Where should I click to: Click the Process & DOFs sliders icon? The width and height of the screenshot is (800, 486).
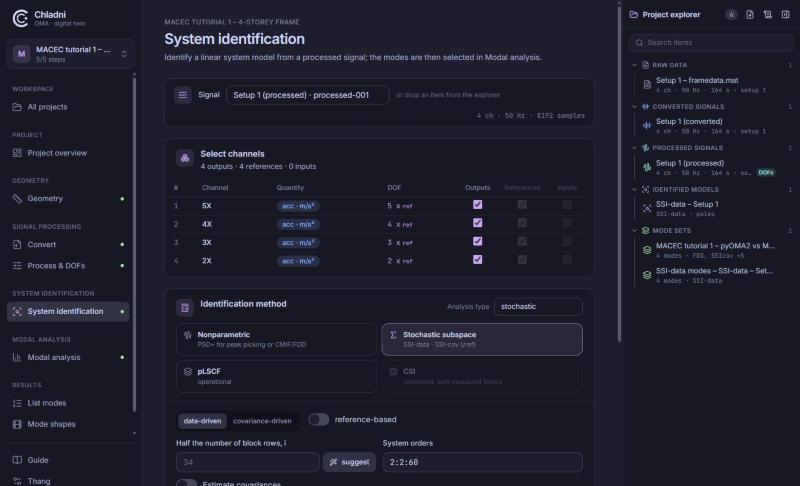(x=17, y=266)
